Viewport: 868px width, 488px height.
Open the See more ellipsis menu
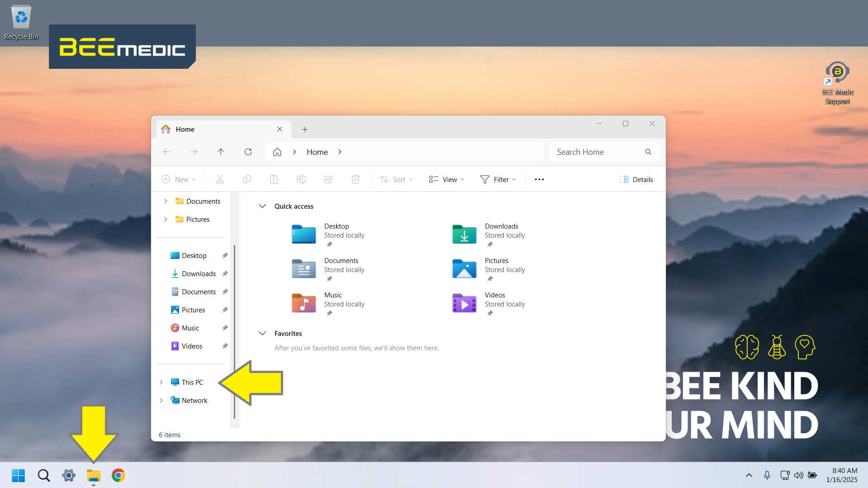(539, 179)
